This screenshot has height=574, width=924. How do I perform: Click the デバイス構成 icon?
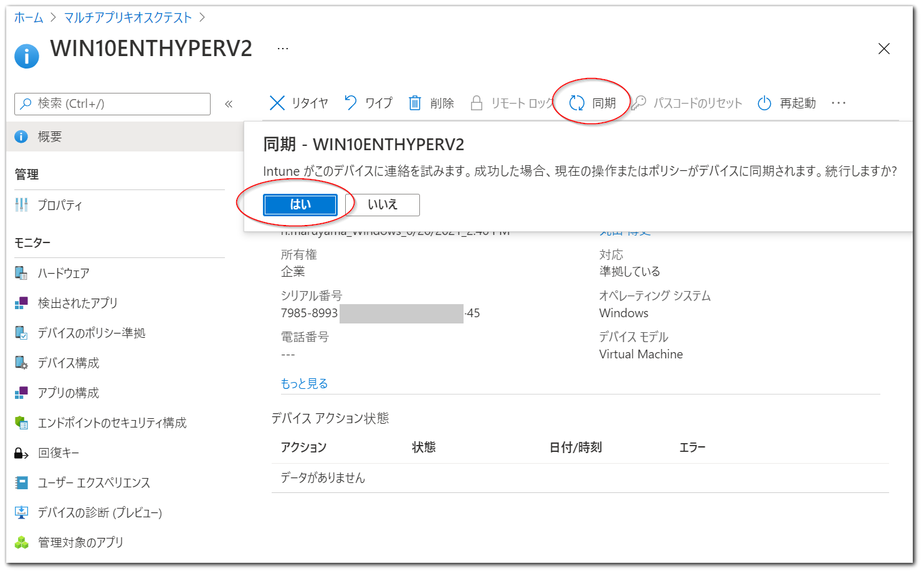[x=21, y=363]
